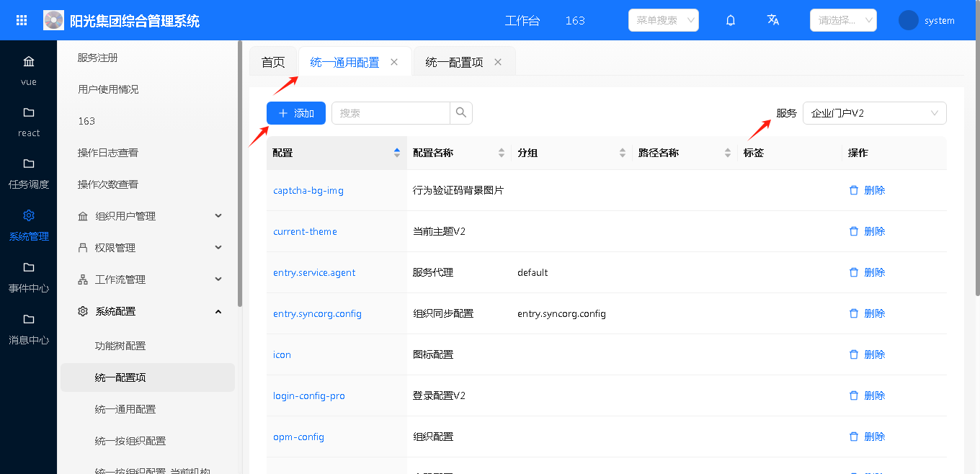The width and height of the screenshot is (980, 474).
Task: Open 163 in top bar
Action: pos(575,20)
